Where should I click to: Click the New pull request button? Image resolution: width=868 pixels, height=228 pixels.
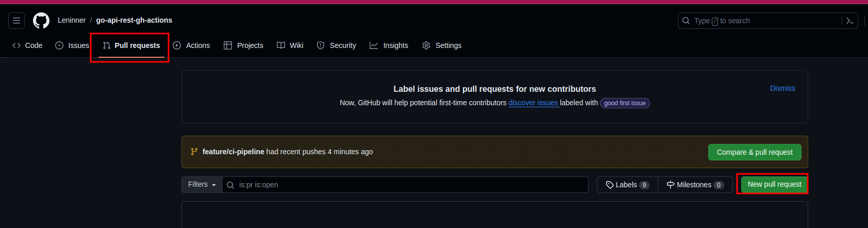click(774, 184)
